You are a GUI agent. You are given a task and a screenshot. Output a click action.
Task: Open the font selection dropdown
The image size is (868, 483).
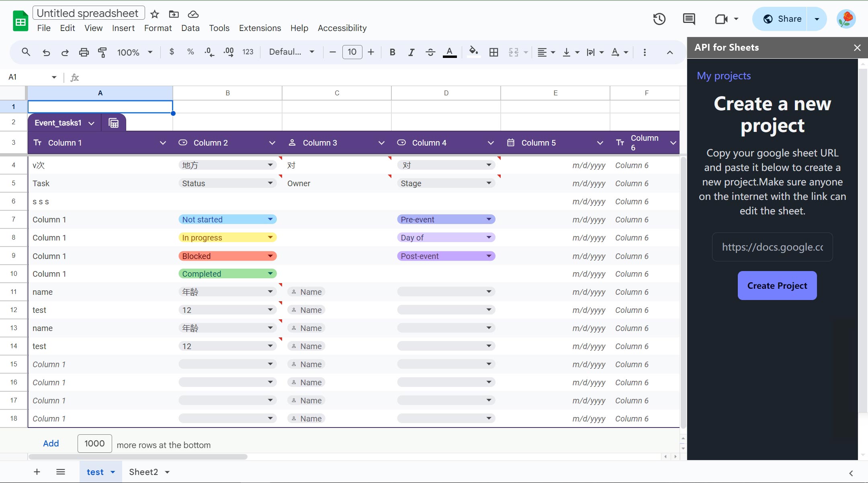[291, 52]
